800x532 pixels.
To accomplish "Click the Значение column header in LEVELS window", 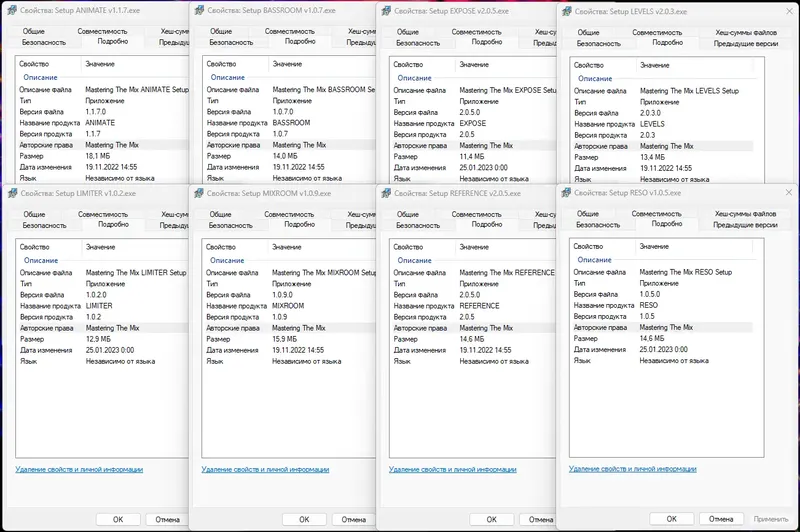I will tap(655, 65).
